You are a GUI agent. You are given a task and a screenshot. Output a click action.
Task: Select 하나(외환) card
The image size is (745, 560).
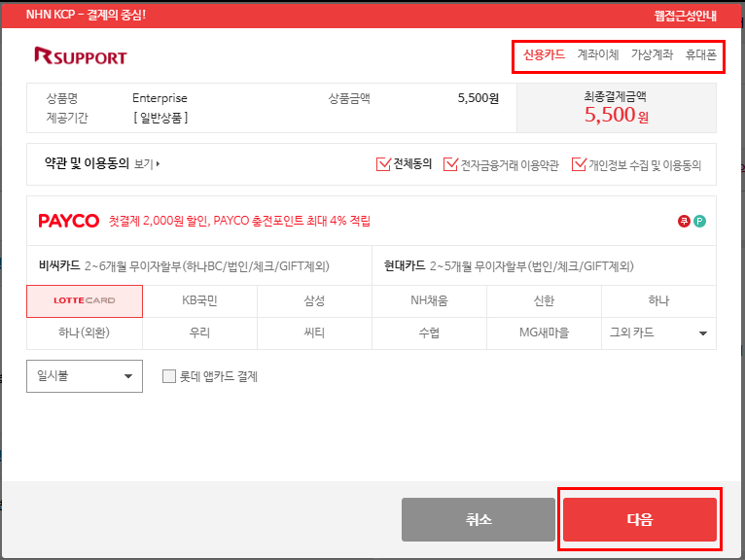[x=85, y=332]
